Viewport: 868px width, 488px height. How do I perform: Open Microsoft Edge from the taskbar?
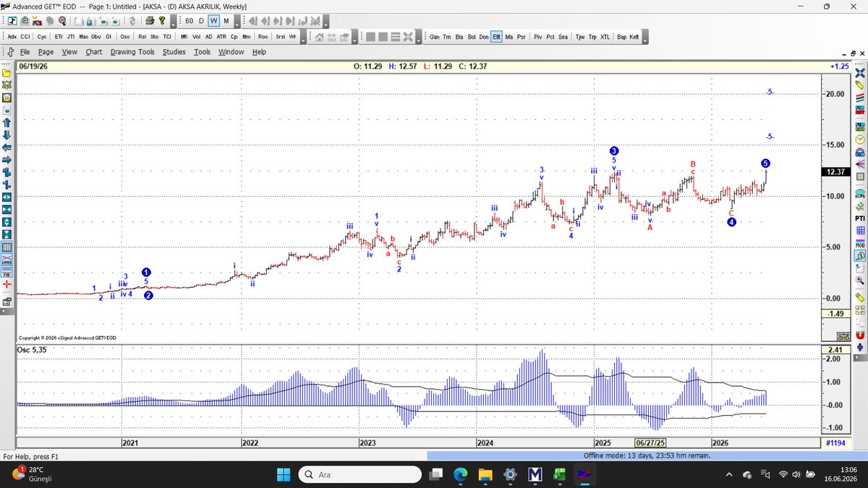pyautogui.click(x=460, y=474)
